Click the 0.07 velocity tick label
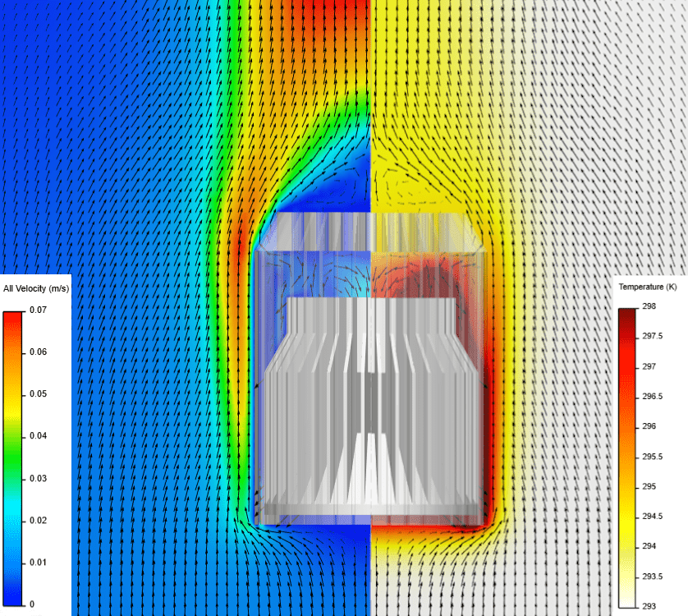The image size is (688, 616). pyautogui.click(x=37, y=310)
